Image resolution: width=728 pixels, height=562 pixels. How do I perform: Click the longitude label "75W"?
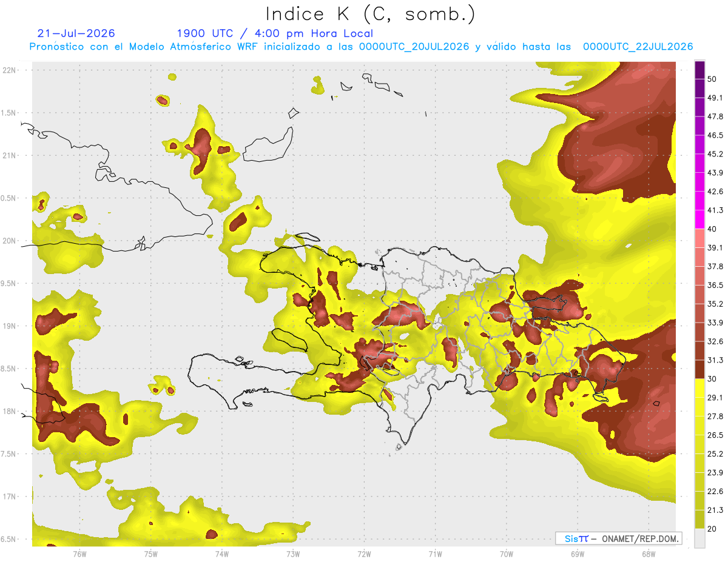tap(151, 554)
